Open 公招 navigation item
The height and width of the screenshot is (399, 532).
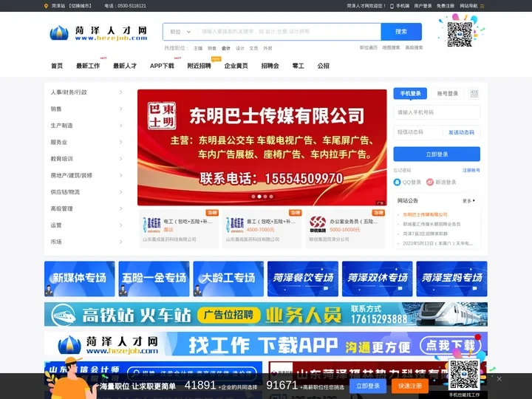click(324, 66)
